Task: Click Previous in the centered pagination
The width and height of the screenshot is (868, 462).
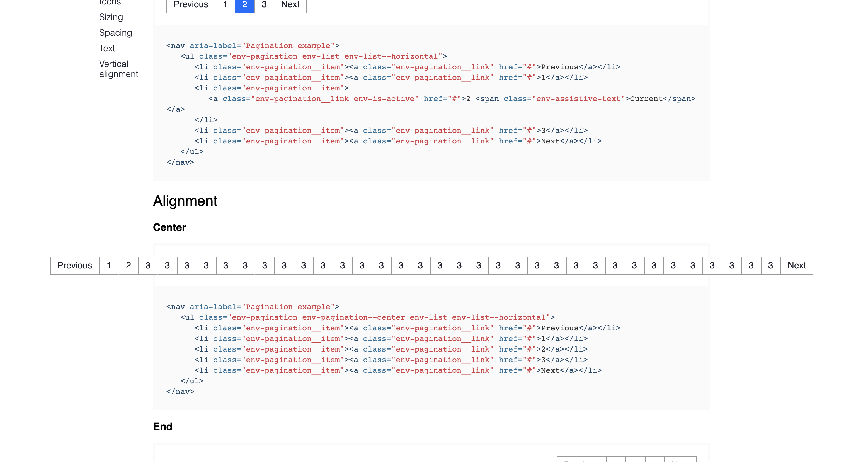Action: [x=75, y=265]
